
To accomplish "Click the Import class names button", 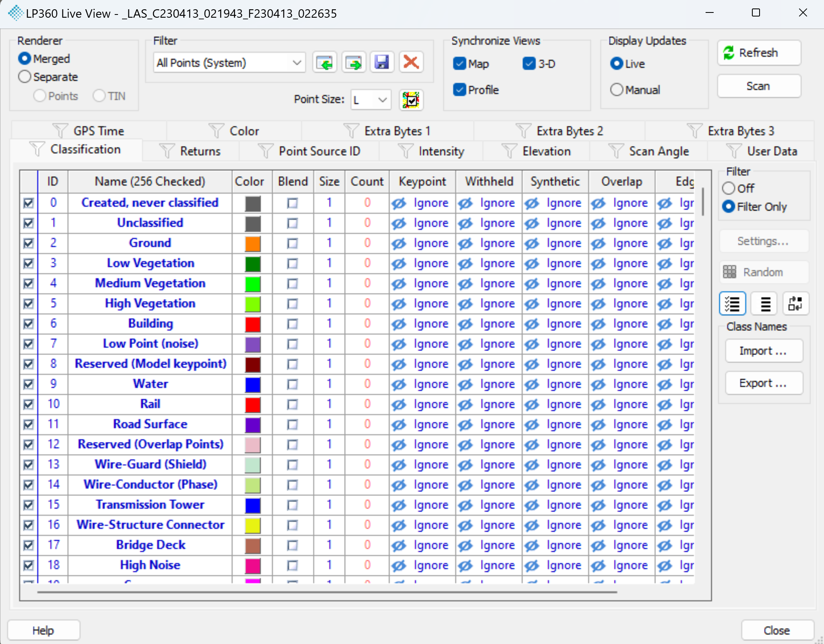I will point(764,351).
